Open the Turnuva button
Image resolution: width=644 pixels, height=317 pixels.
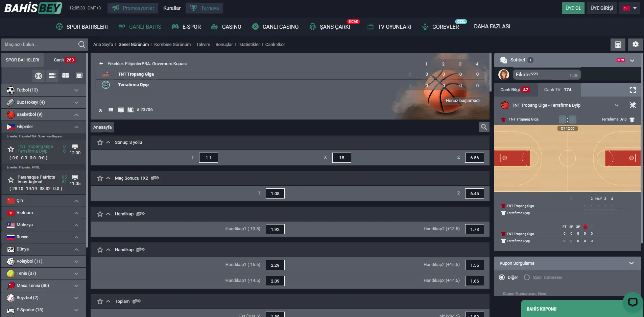204,8
